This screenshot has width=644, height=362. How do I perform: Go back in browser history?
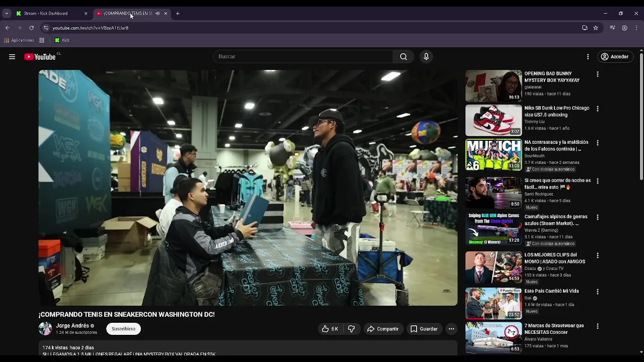pos(7,28)
